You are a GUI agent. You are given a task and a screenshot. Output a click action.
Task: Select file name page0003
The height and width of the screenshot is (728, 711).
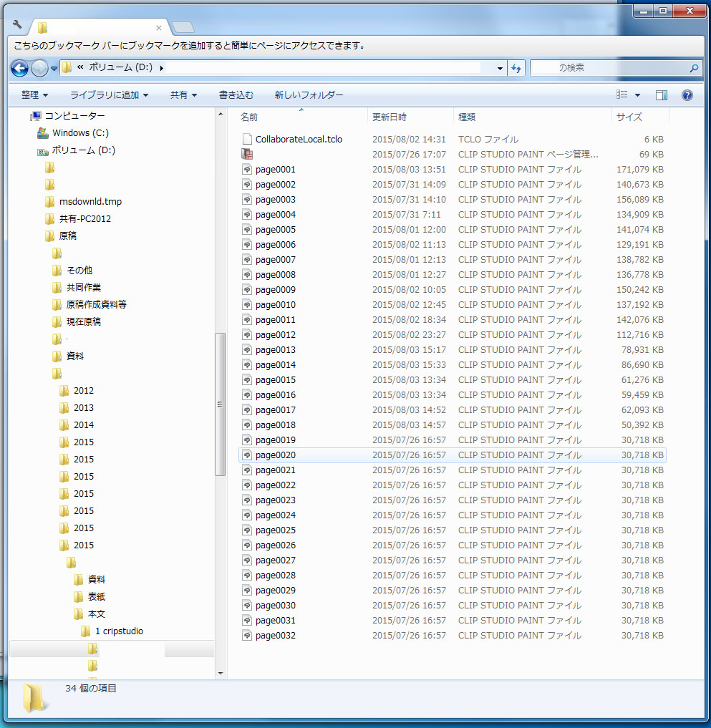(276, 200)
